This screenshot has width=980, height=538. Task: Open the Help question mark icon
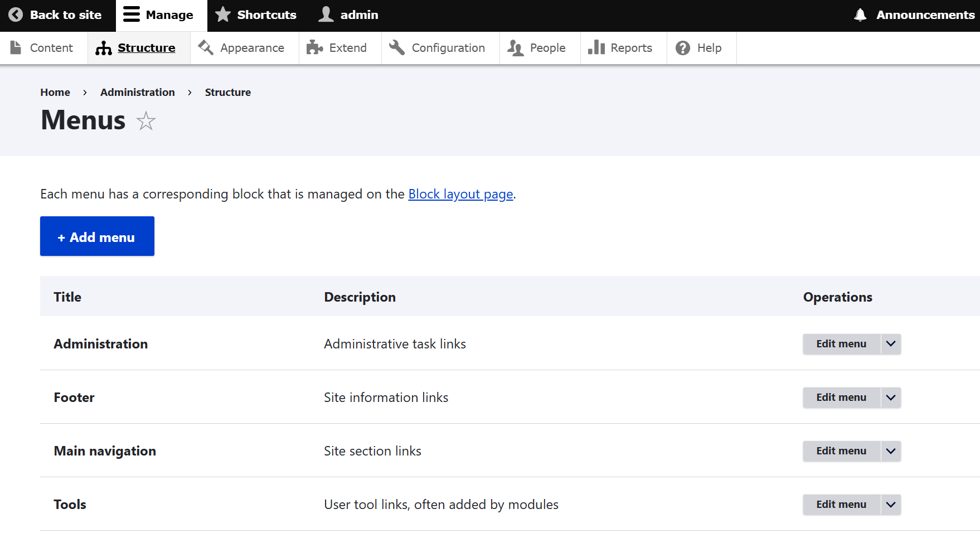(x=682, y=48)
